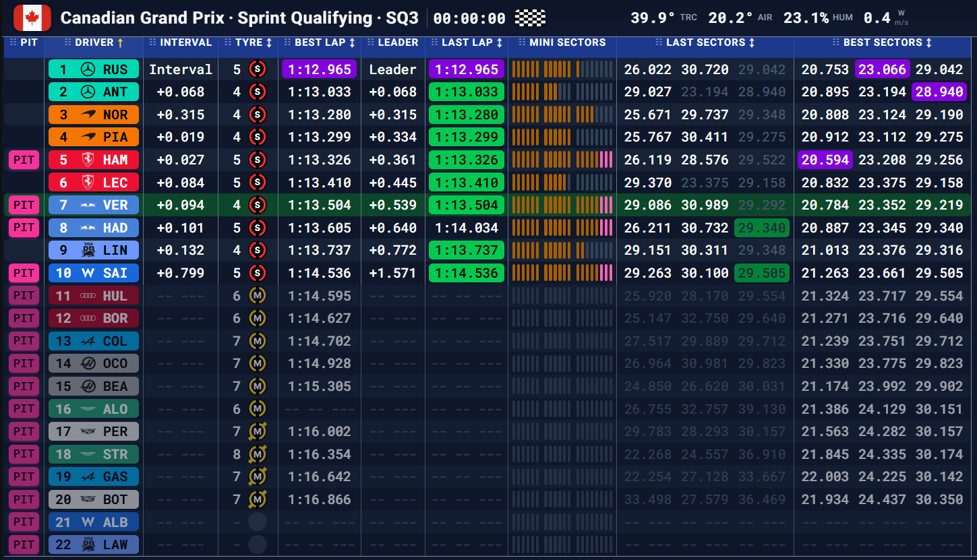Click the PIT column header label
Screen dimensions: 977x560
point(29,42)
